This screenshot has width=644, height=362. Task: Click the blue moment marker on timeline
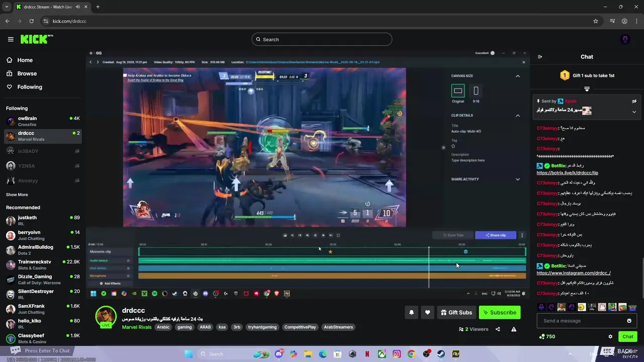[465, 251]
